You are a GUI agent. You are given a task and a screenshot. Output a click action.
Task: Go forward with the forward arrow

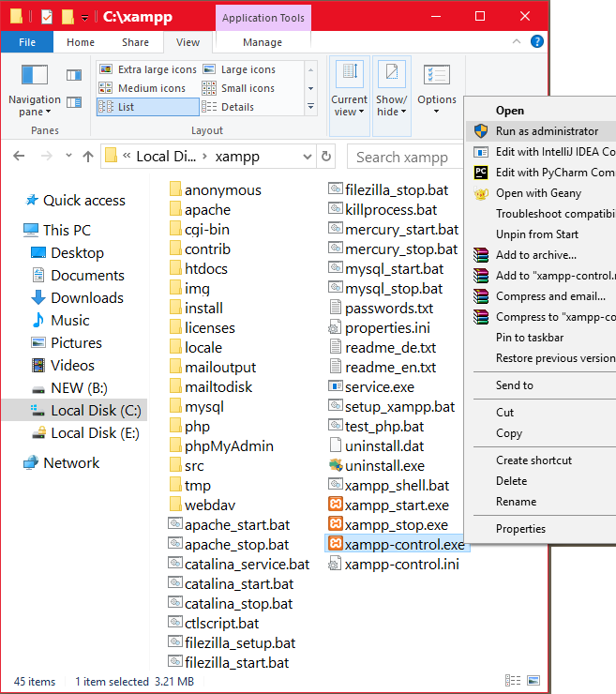[x=47, y=156]
